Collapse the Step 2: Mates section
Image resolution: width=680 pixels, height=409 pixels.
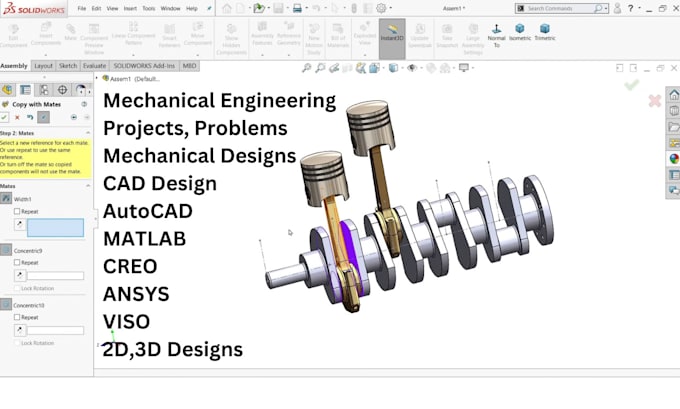(88, 133)
